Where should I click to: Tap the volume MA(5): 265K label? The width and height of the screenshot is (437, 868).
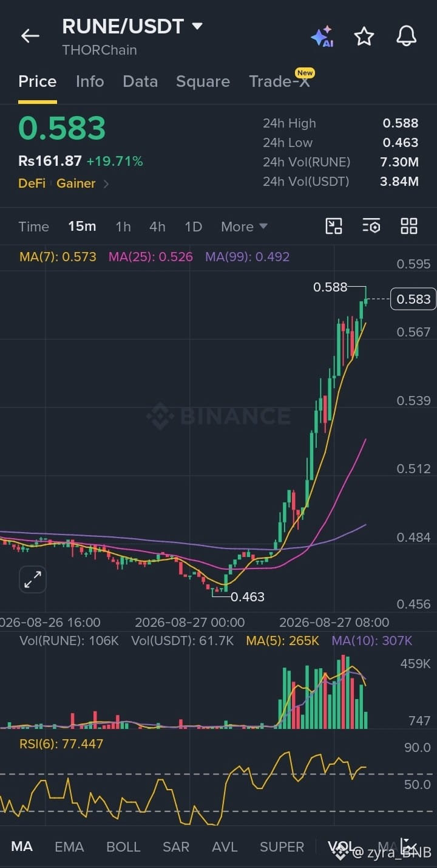[282, 641]
